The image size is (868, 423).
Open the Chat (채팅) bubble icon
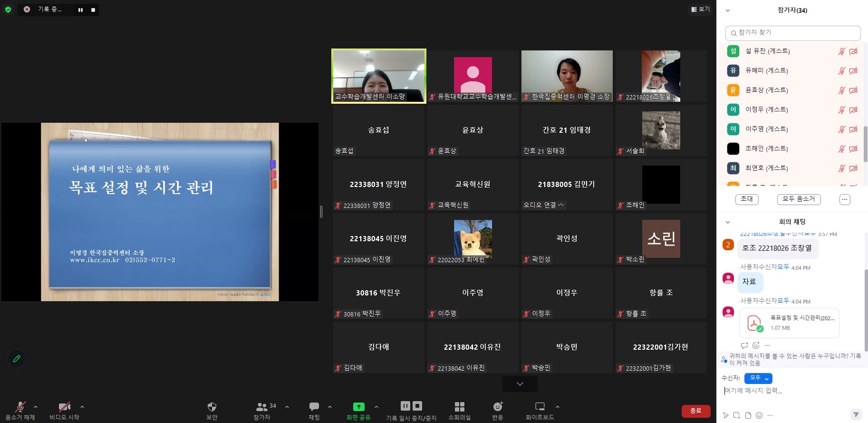click(314, 407)
